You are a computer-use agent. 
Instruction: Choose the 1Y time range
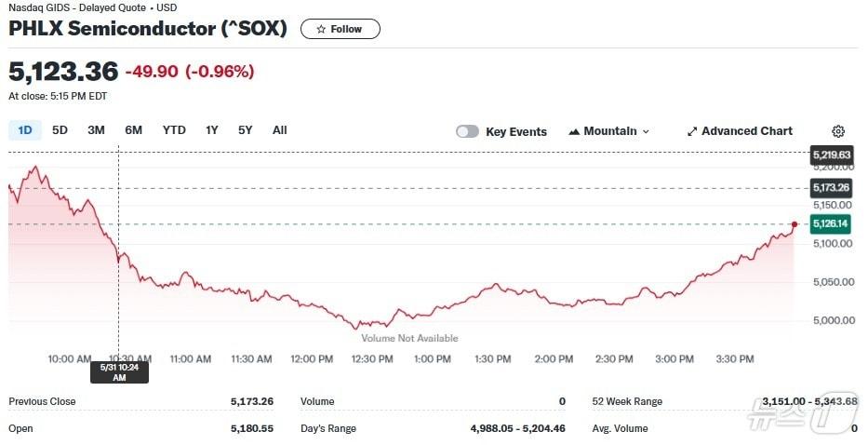212,130
